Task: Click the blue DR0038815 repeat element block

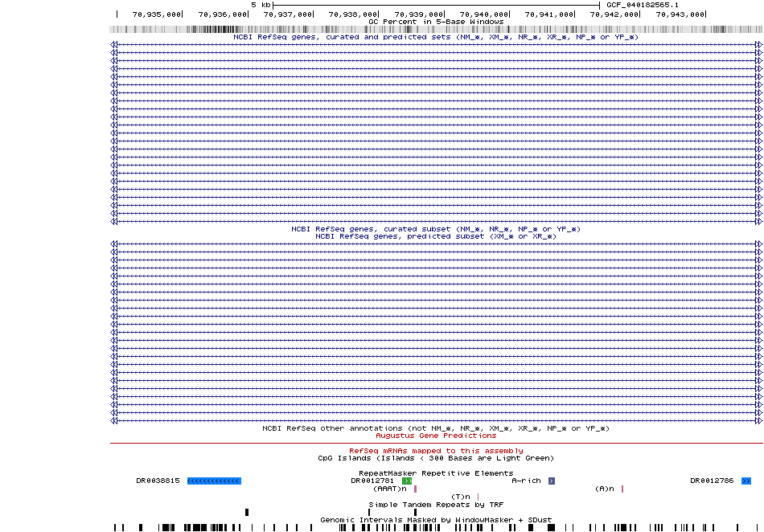Action: [214, 481]
